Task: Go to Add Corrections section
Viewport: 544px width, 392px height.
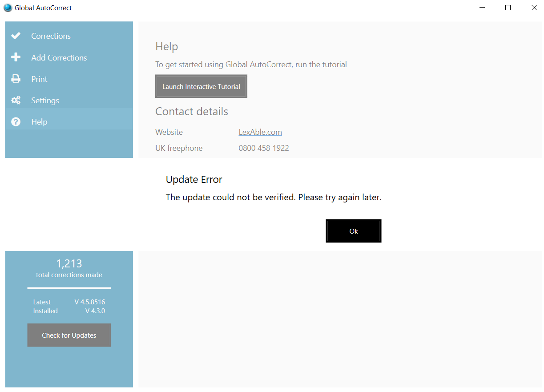Action: [69, 57]
